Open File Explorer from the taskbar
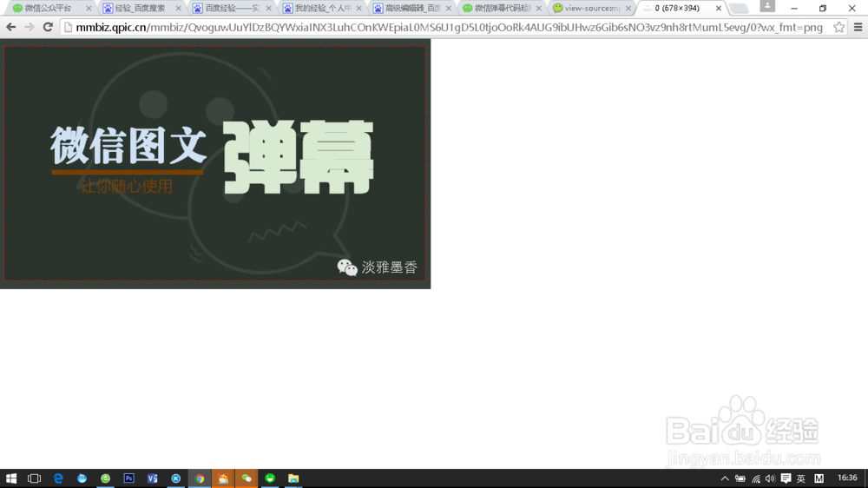 293,478
